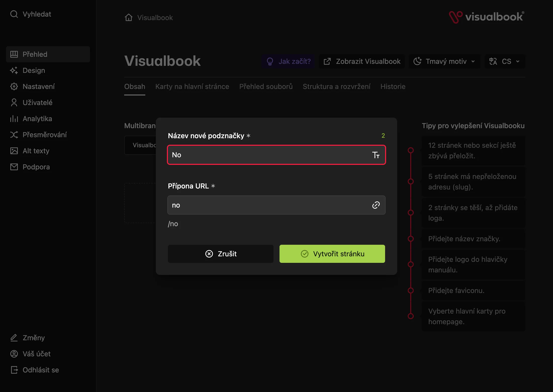Click the Zrušit button
553x392 pixels.
[x=221, y=254]
